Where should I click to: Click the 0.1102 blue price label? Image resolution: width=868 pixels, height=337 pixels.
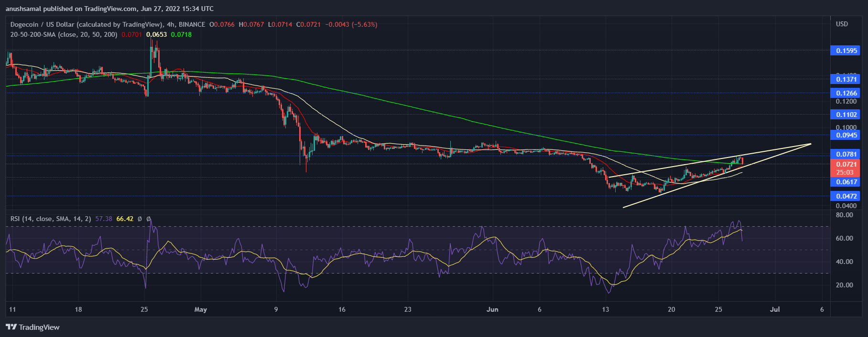coord(846,115)
